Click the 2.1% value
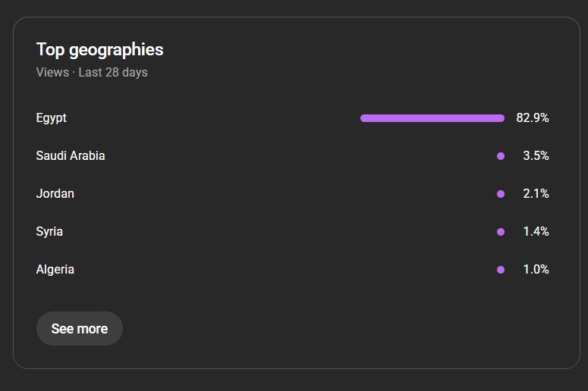Image resolution: width=588 pixels, height=391 pixels. pyautogui.click(x=536, y=194)
